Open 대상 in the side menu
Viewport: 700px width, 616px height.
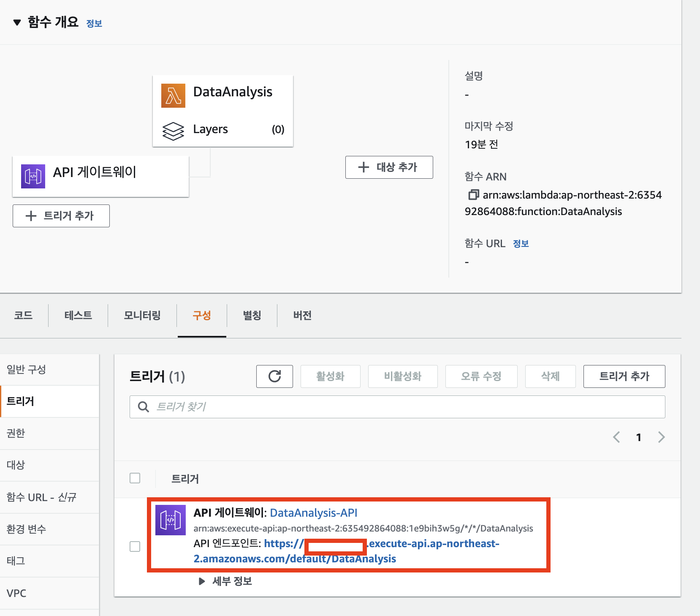[49, 465]
